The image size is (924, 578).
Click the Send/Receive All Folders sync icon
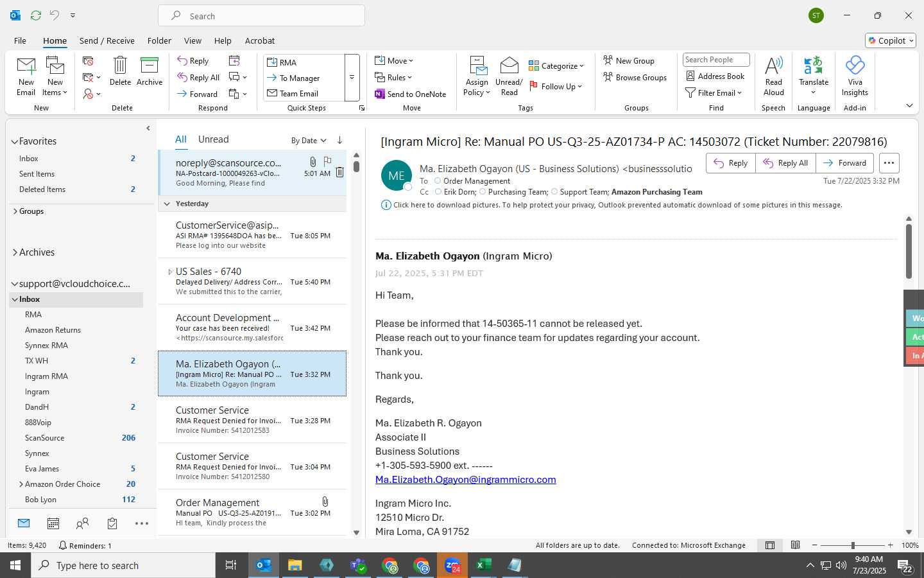[x=36, y=15]
